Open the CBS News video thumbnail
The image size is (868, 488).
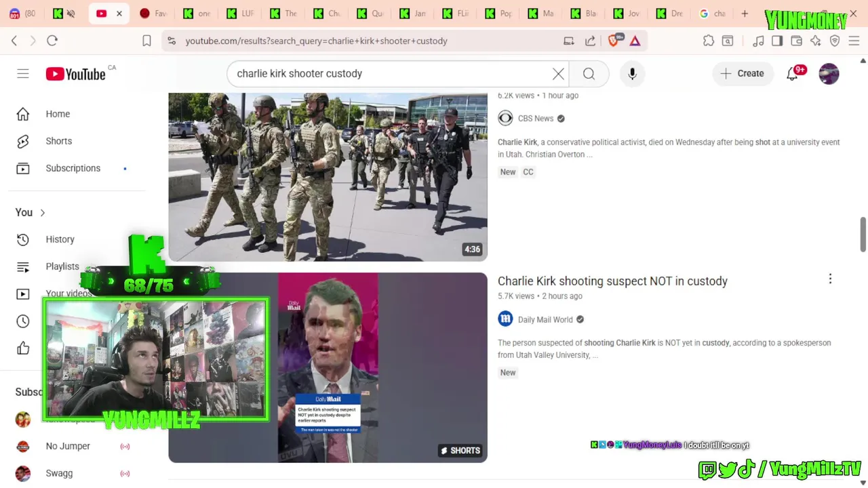[x=328, y=176]
